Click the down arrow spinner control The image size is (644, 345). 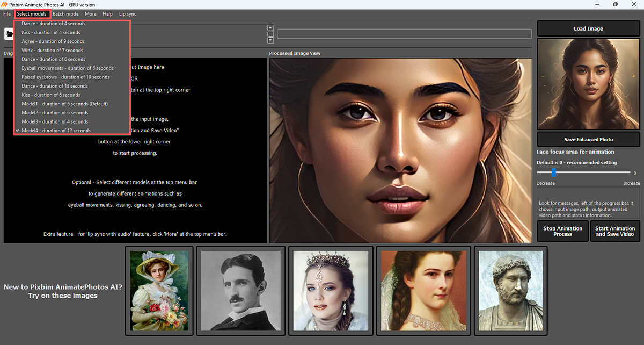click(270, 40)
